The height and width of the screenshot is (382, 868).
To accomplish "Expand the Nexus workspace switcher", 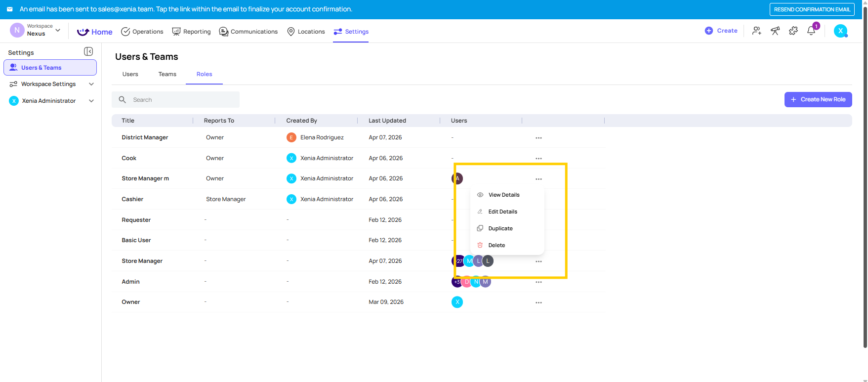I will pyautogui.click(x=58, y=30).
